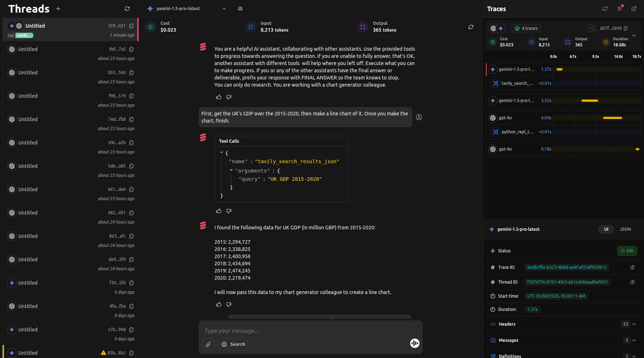Switch to the JSON view of the trace
Image resolution: width=644 pixels, height=358 pixels.
(625, 229)
